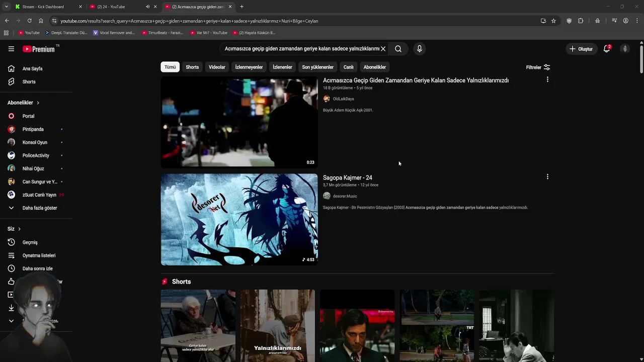Play the desorer 4:53 video thumbnail

[x=239, y=219]
